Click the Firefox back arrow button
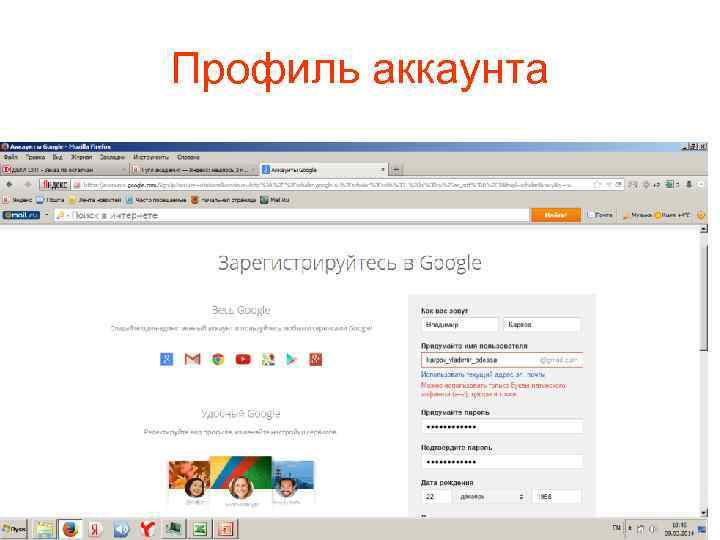 [x=9, y=185]
